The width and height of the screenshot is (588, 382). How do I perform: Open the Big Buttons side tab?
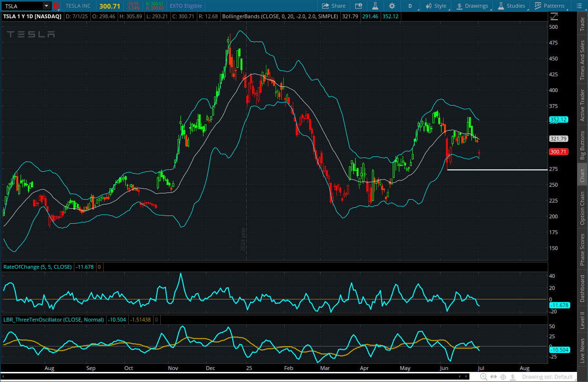coord(582,145)
